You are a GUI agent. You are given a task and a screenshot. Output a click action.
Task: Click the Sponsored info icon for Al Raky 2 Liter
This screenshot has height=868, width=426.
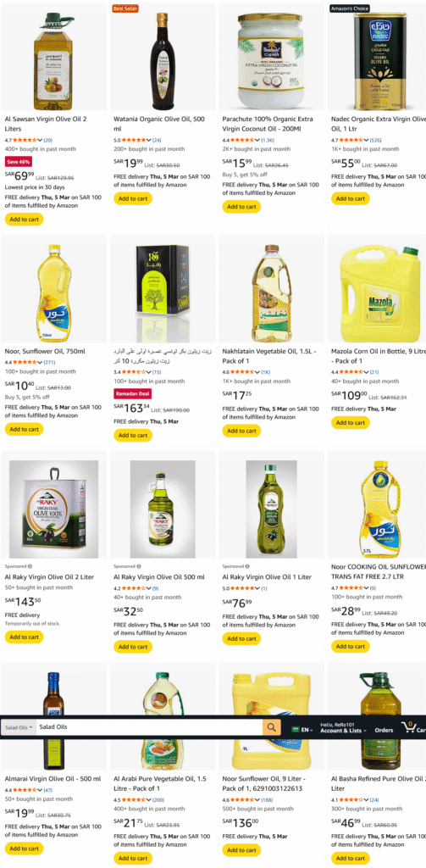coord(30,566)
